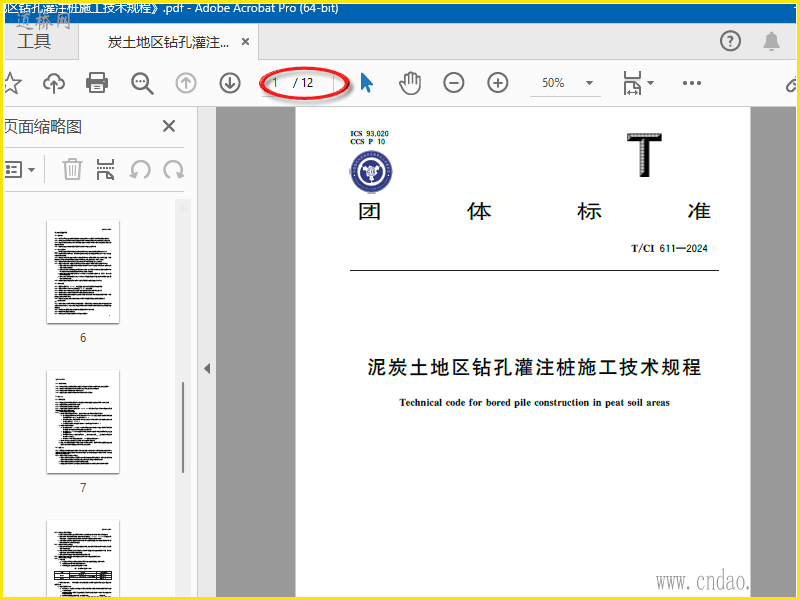This screenshot has height=600, width=800.
Task: Click the English title Technical code for bored pile
Action: (534, 403)
